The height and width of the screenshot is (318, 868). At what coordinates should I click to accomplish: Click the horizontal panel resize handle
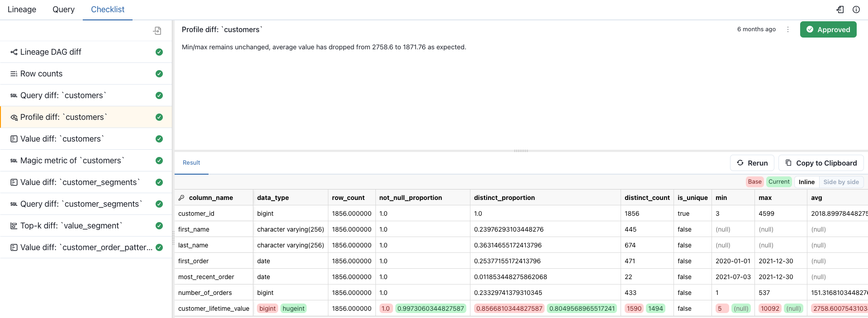click(x=521, y=151)
